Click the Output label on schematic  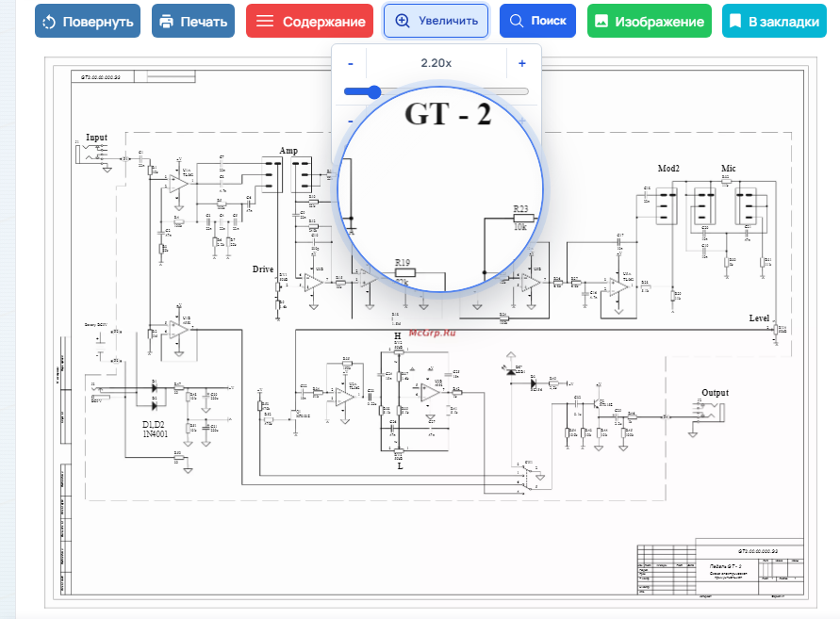point(716,393)
